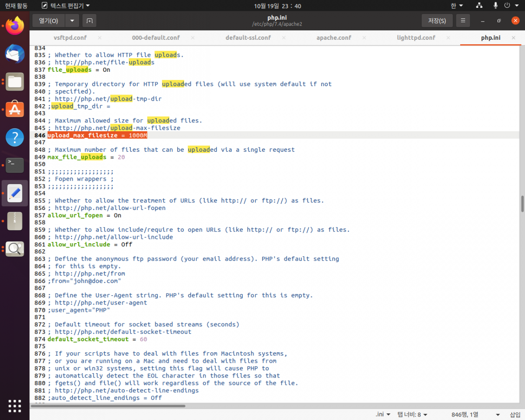Click the power icon in top bar
The image size is (525, 420).
click(507, 6)
